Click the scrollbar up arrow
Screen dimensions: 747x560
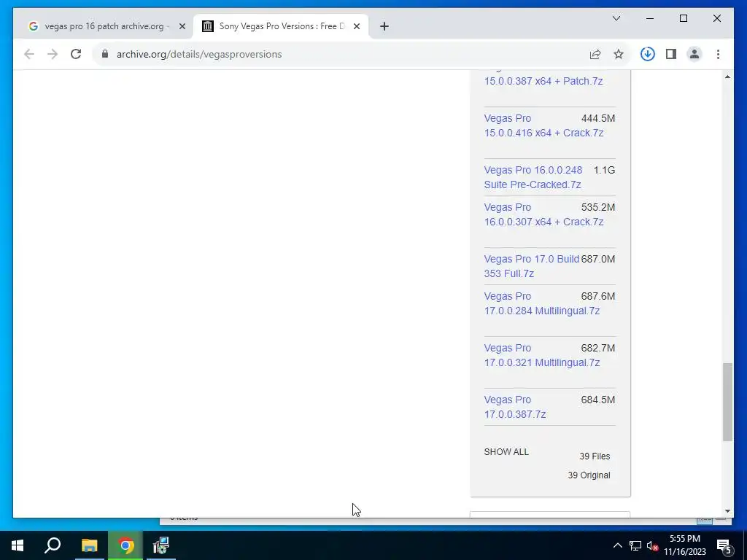pyautogui.click(x=727, y=77)
